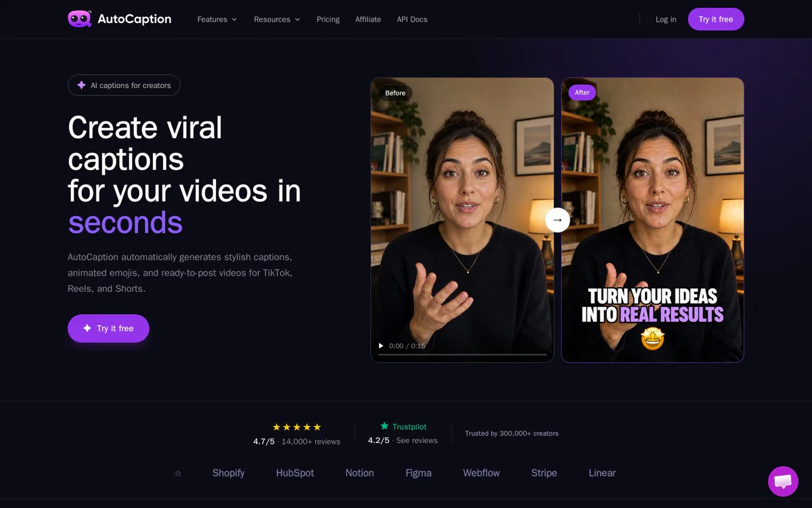
Task: Click the Stripe logo text
Action: point(544,473)
